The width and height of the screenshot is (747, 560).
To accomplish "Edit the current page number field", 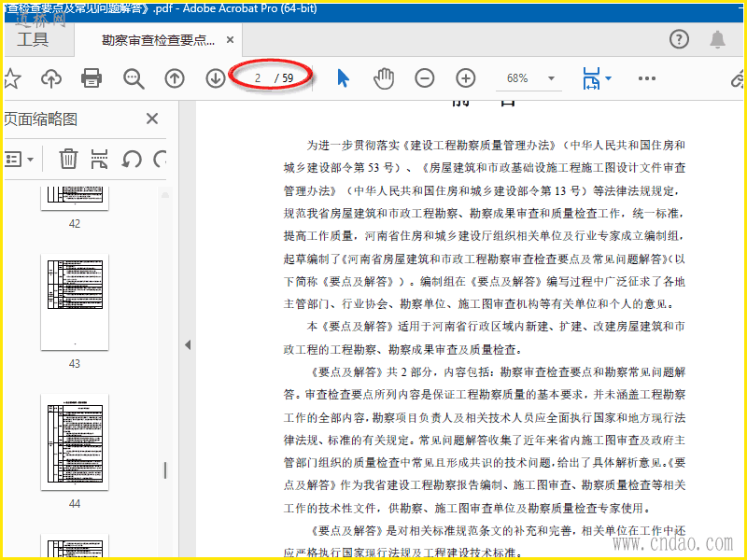I will click(x=258, y=78).
